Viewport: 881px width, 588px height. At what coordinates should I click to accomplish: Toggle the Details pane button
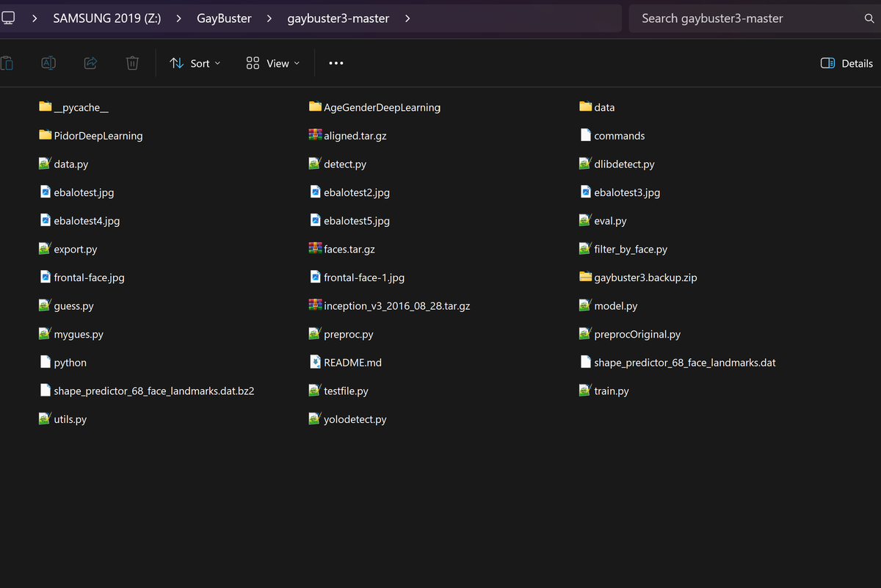pos(846,63)
